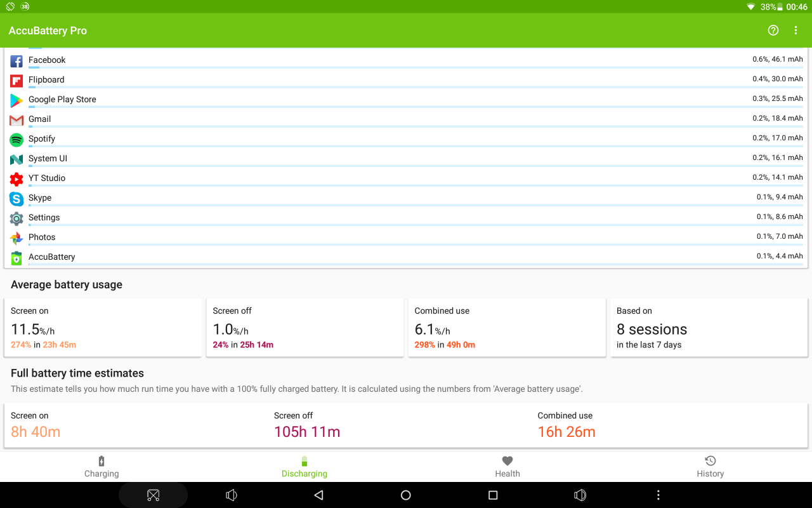Open the Based on 8 sessions card
The width and height of the screenshot is (812, 508).
[709, 328]
